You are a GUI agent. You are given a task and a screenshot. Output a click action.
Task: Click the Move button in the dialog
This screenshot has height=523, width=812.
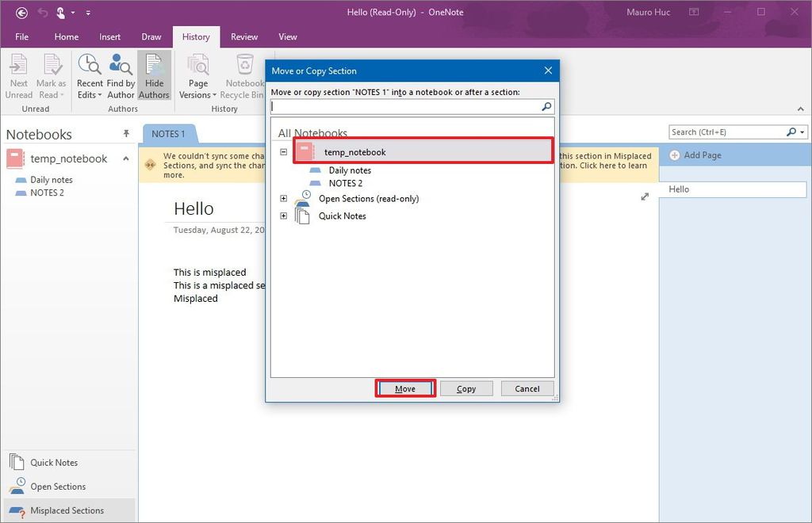pos(405,388)
